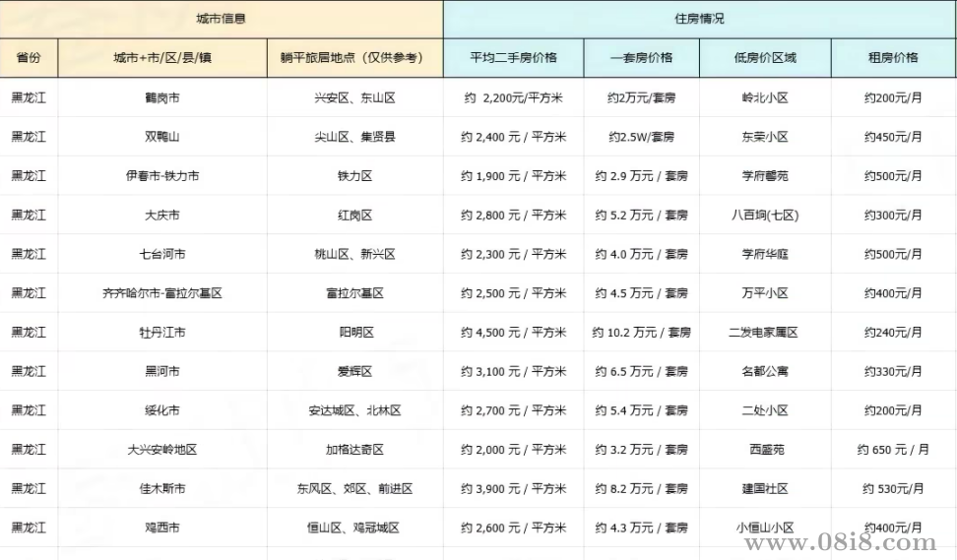
Task: Click the 平均二手房价格 column header
Action: 513,58
